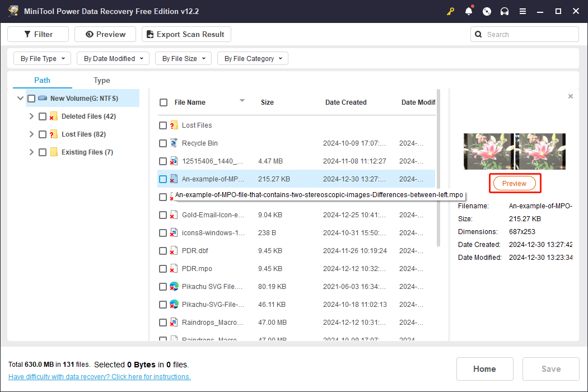Open the By Date Modified dropdown
The height and width of the screenshot is (392, 588).
point(113,58)
